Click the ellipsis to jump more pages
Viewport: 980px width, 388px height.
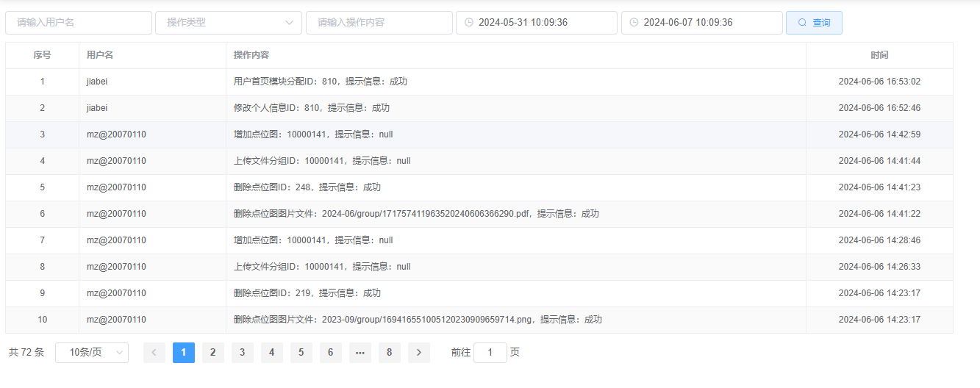(x=360, y=353)
